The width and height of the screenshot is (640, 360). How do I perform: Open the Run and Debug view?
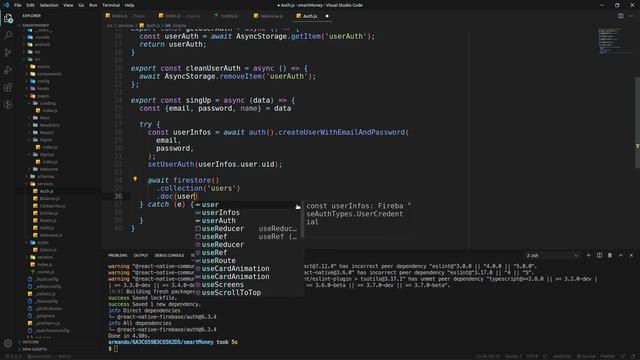coord(8,70)
